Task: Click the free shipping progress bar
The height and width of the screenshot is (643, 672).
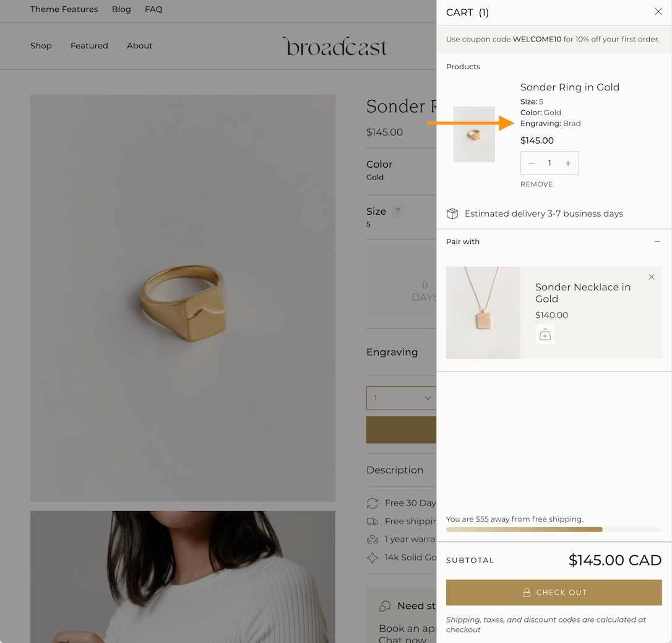Action: pyautogui.click(x=554, y=530)
